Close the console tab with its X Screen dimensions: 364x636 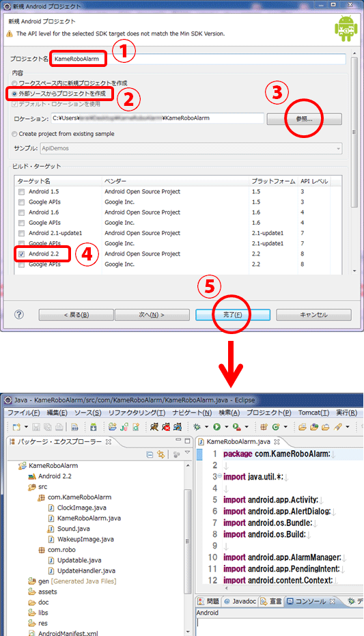point(332,601)
